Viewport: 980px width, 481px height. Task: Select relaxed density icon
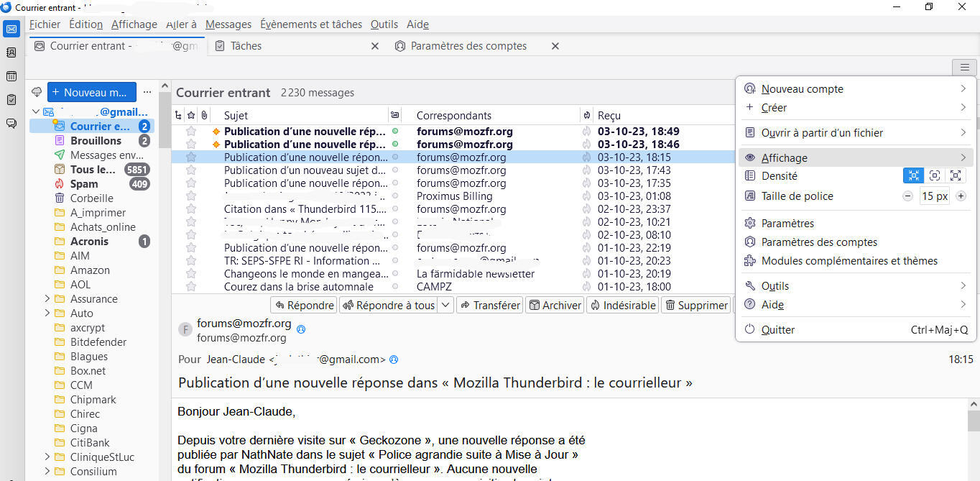click(x=955, y=175)
